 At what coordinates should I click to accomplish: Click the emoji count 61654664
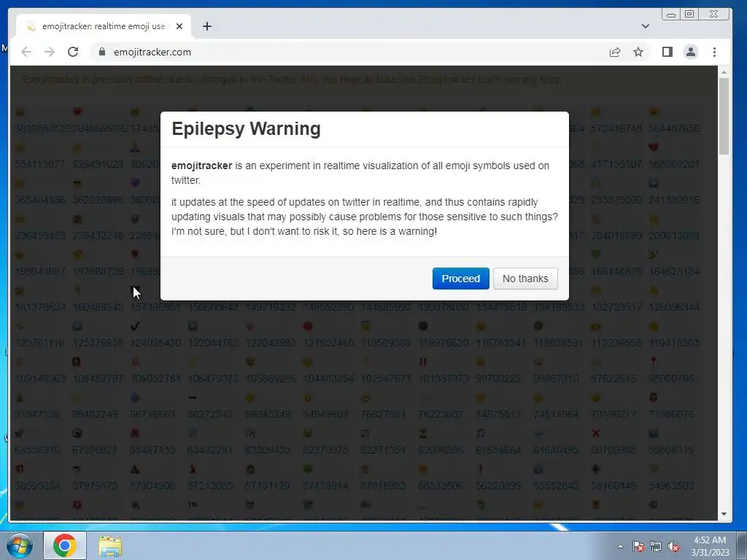(498, 450)
